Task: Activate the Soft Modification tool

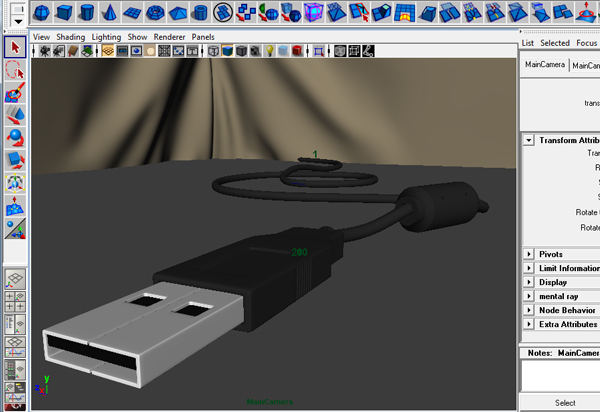Action: [15, 206]
